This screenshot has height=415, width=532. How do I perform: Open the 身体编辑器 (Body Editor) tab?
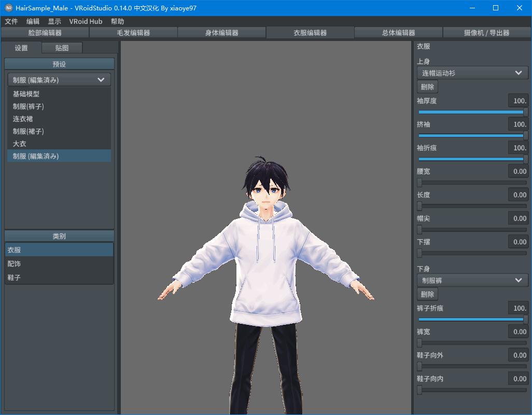pyautogui.click(x=222, y=32)
